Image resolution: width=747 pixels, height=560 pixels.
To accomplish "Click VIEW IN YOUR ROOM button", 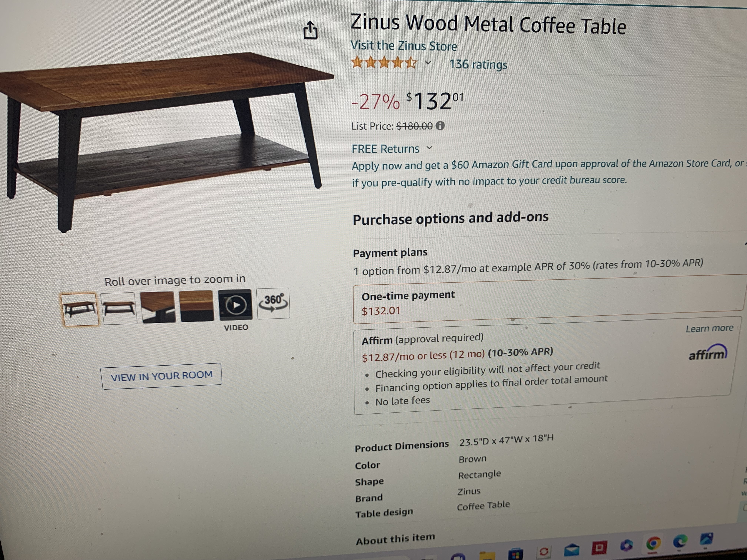I will point(161,376).
